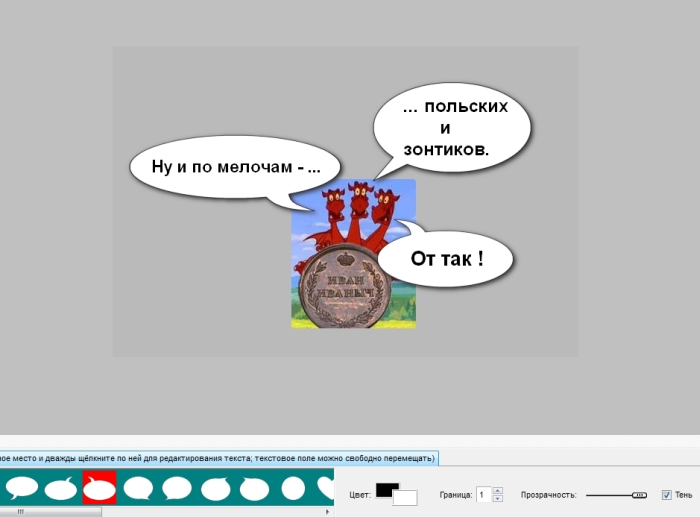The width and height of the screenshot is (700, 517).
Task: Click the 'Иван Иваныч' coin in the picture
Action: 345,287
